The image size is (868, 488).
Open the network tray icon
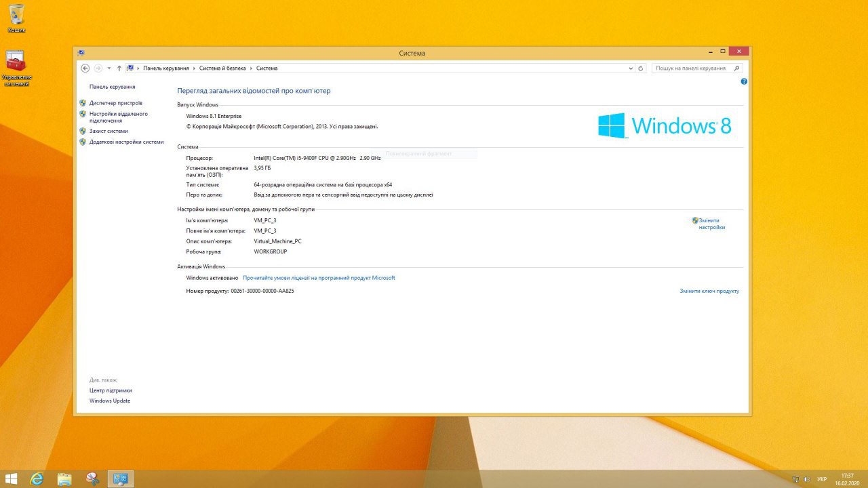coord(795,479)
